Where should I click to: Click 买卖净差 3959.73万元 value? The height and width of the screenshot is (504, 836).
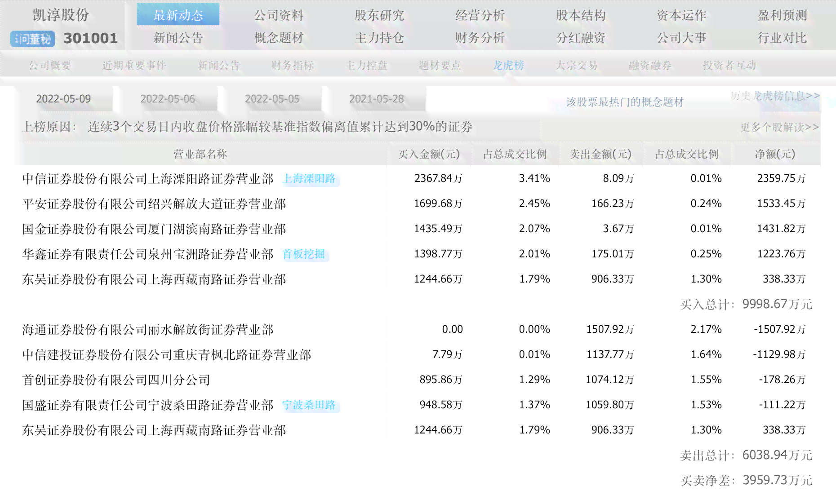tap(747, 480)
